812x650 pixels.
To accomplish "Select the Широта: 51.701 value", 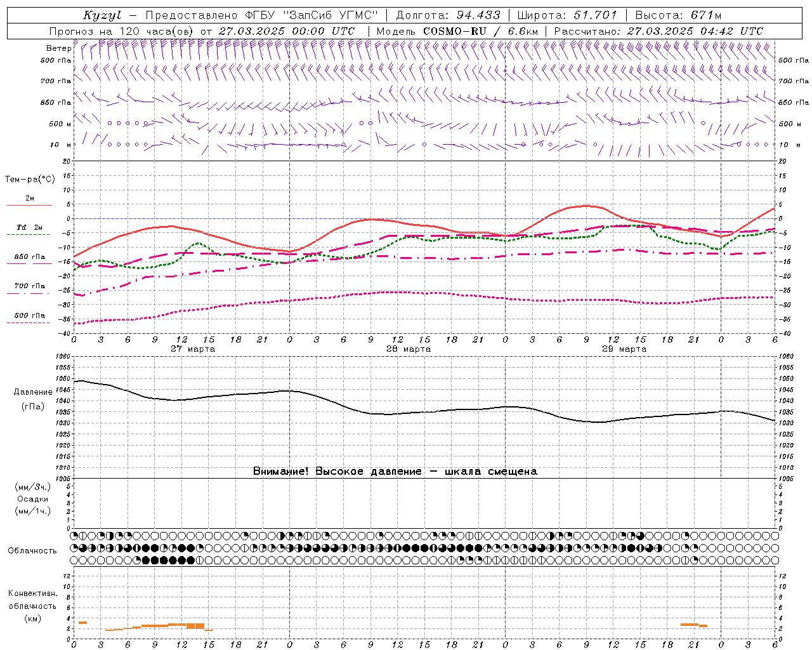I will tap(567, 15).
